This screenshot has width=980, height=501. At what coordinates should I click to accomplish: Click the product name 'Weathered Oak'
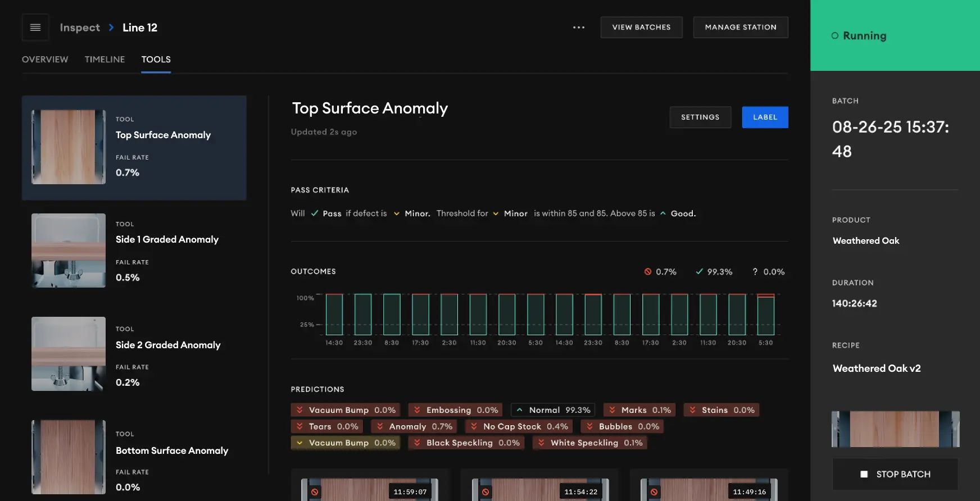coord(866,241)
